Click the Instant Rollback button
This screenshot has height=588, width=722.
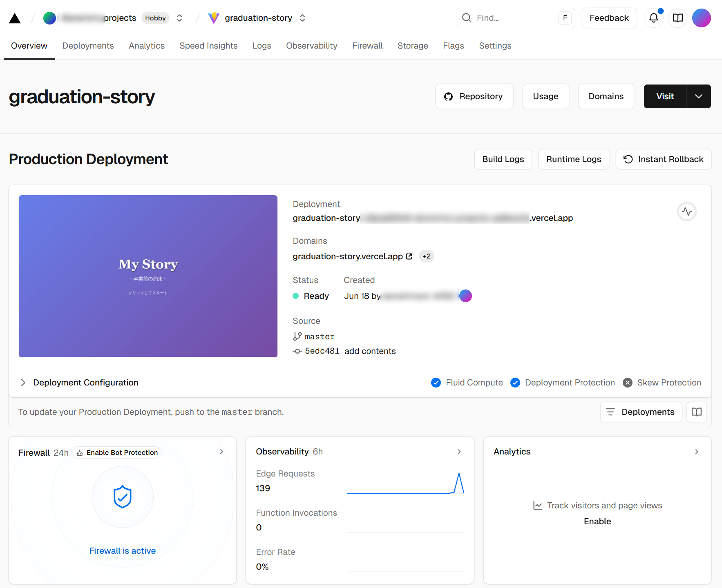tap(663, 159)
